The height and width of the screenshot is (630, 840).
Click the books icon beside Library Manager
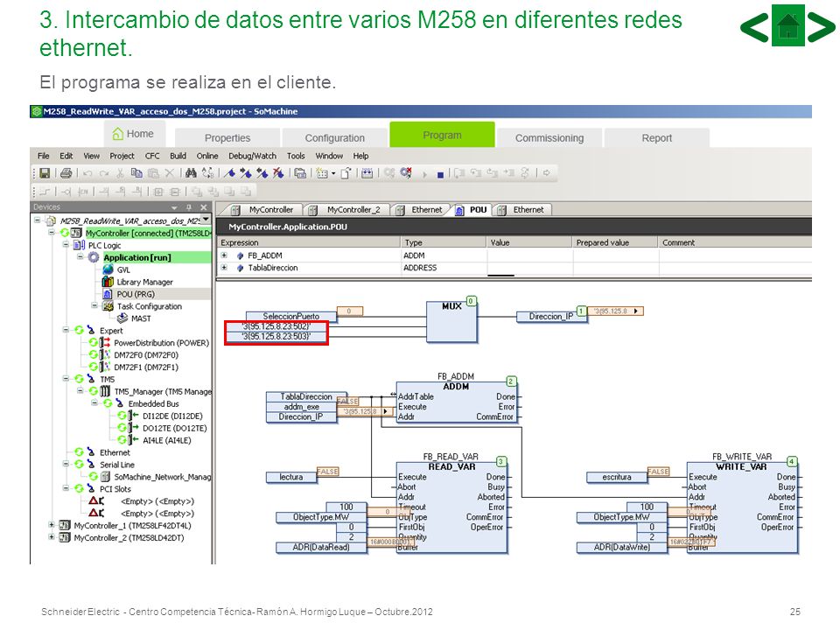(x=108, y=282)
